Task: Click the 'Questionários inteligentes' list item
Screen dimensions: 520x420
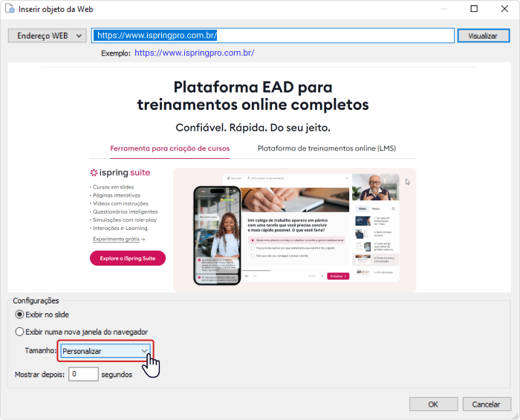Action: [126, 211]
